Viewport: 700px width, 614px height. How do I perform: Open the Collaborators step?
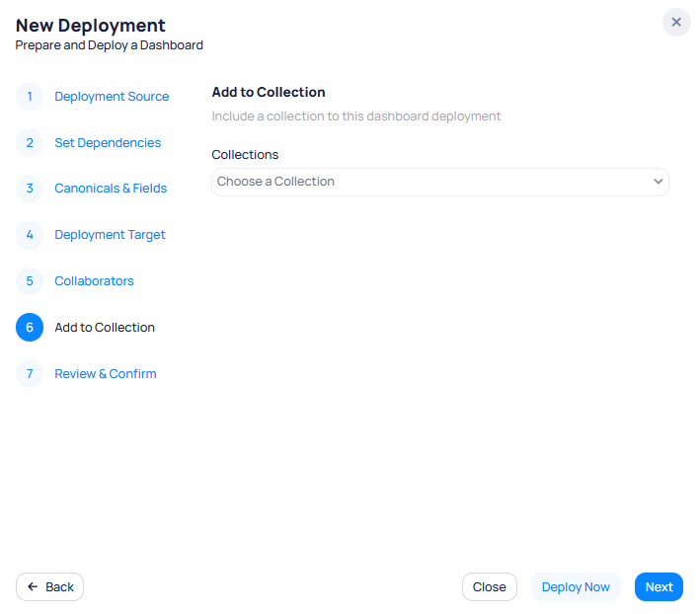click(94, 281)
